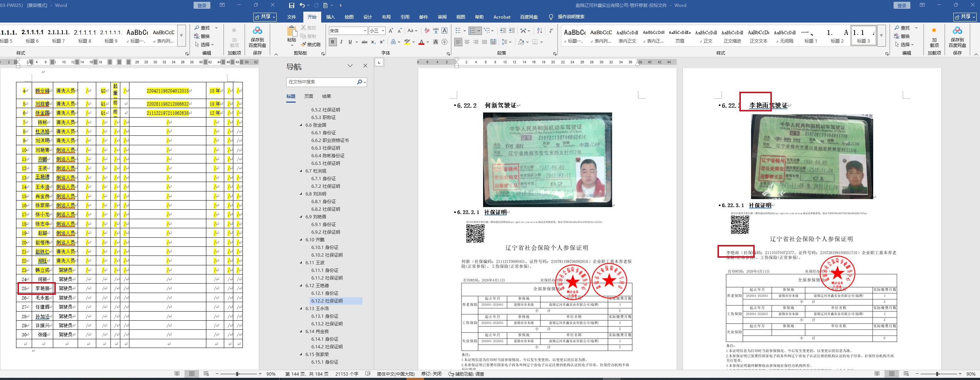Click the sort A-Z paragraph icon
This screenshot has width=980, height=380.
pyautogui.click(x=540, y=31)
